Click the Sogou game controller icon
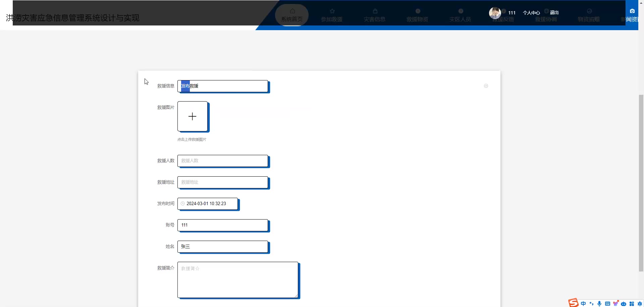 tap(624, 304)
